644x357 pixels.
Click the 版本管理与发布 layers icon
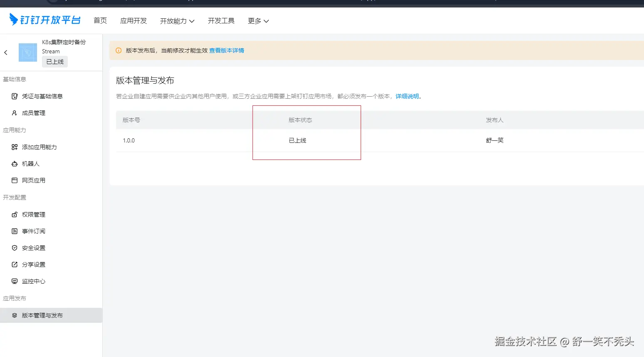[15, 315]
